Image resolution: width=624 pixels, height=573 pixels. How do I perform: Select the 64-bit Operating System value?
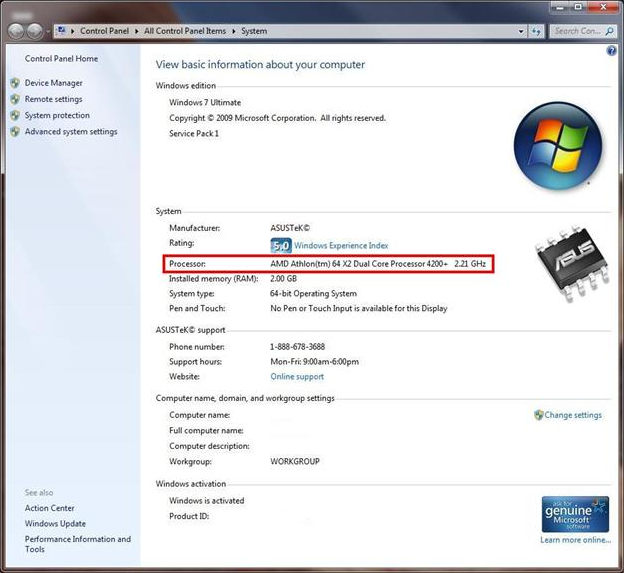pos(313,294)
